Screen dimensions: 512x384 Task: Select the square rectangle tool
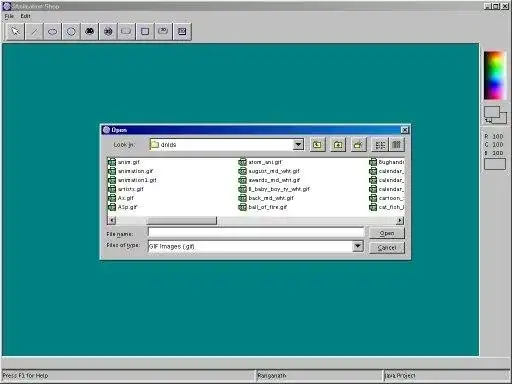[145, 32]
